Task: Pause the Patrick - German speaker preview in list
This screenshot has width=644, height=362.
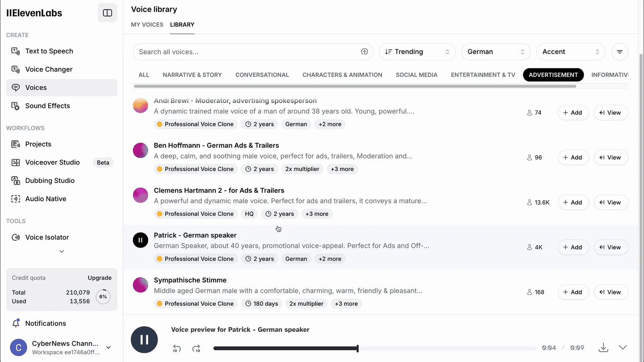Action: click(140, 240)
